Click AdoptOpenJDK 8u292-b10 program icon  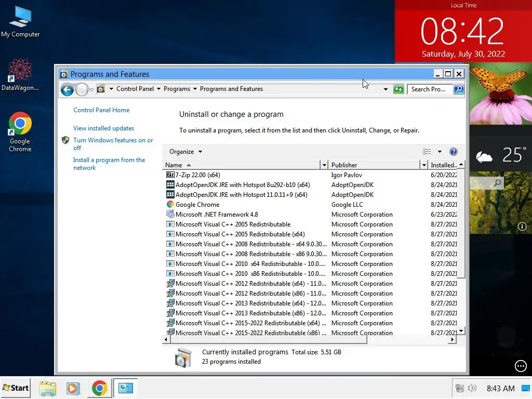click(170, 184)
